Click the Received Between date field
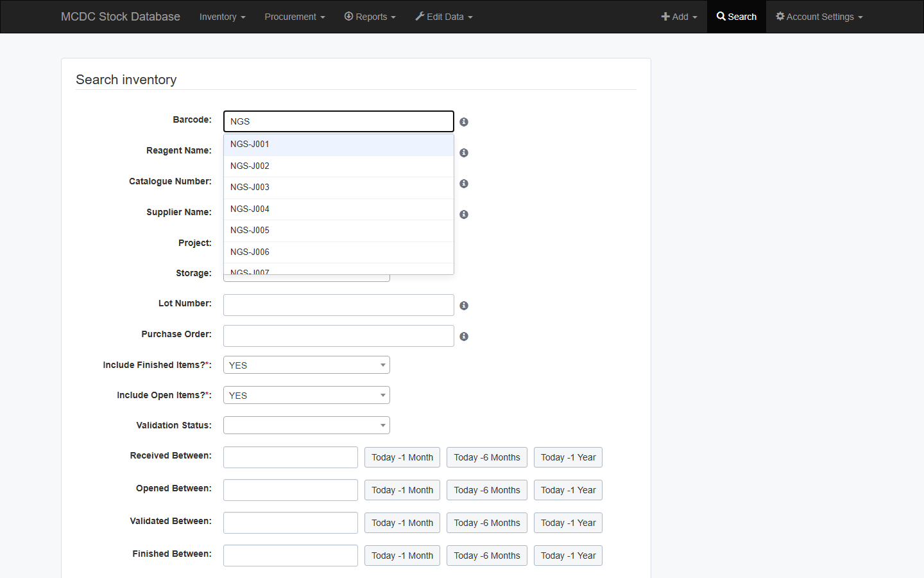924x578 pixels. [291, 457]
